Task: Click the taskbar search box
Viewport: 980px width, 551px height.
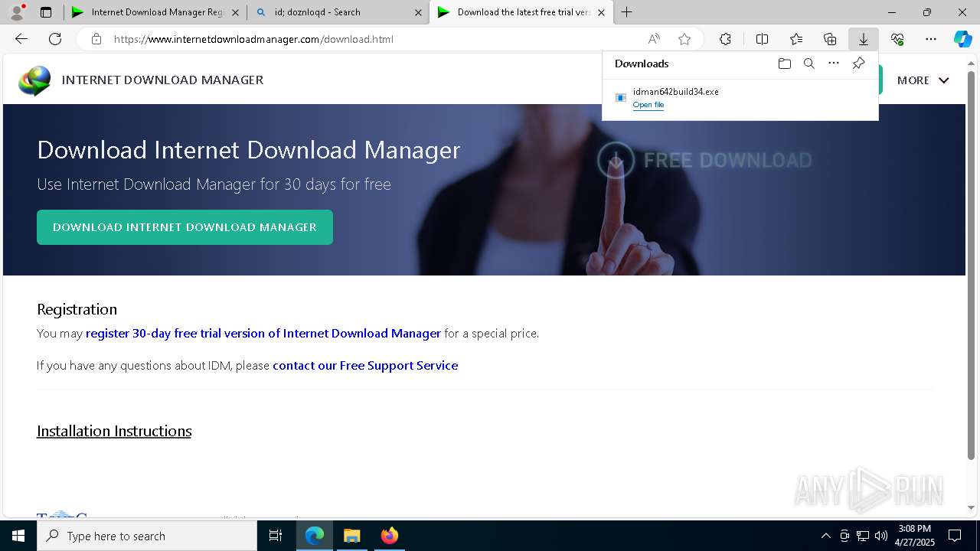Action: pyautogui.click(x=147, y=536)
